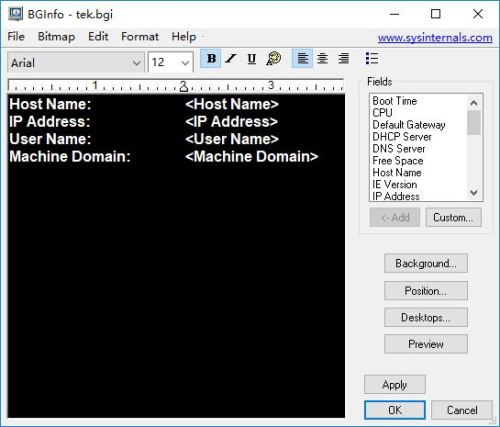Click '<Machine Domain>' placeholder in editor

tap(252, 156)
